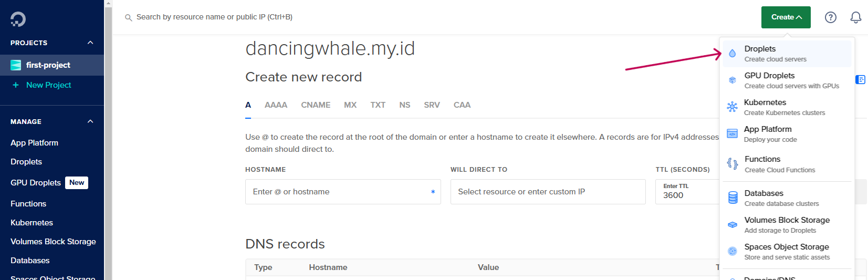Open Volumes Block Storage in sidebar
The width and height of the screenshot is (868, 280).
(53, 242)
